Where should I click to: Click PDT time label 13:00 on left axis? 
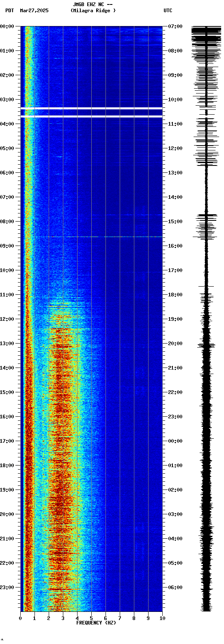(7, 344)
